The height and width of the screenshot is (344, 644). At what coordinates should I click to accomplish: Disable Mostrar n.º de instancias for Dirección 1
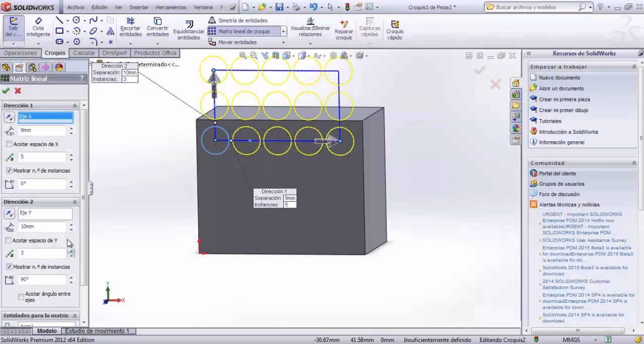[x=10, y=170]
